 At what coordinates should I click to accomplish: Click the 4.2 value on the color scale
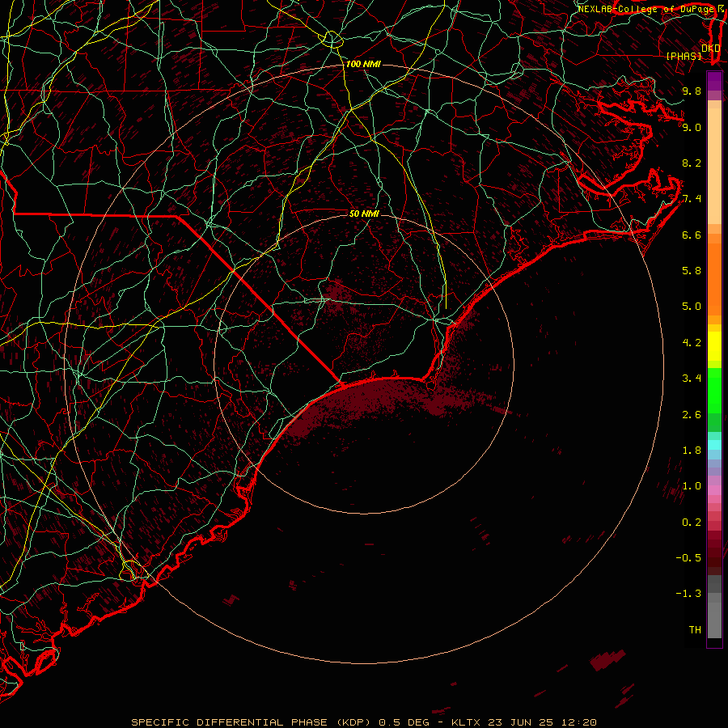692,343
